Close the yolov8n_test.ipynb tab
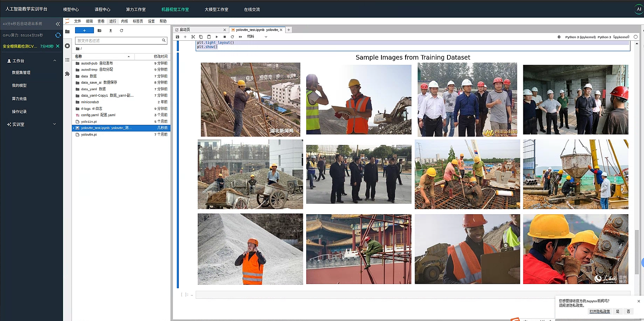 point(281,30)
